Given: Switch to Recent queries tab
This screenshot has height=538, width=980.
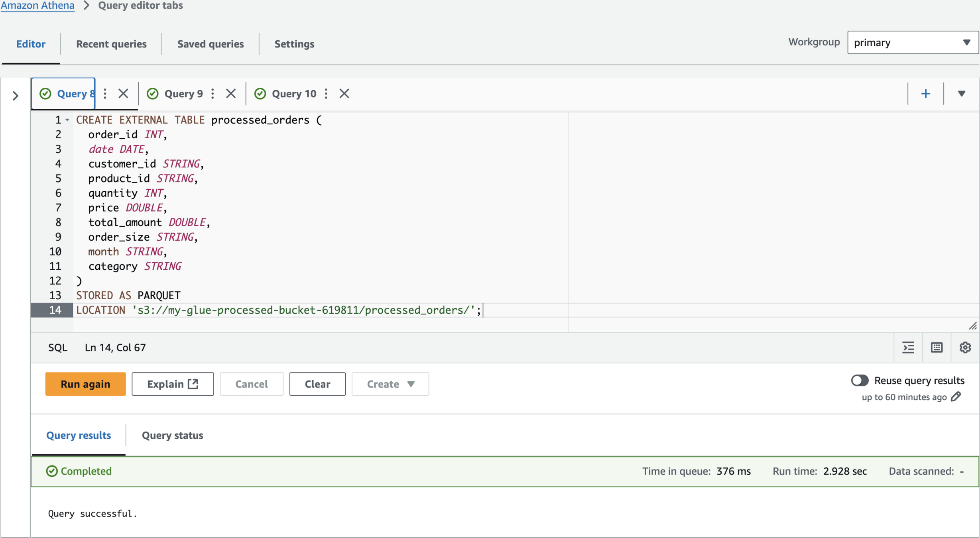Looking at the screenshot, I should 111,44.
